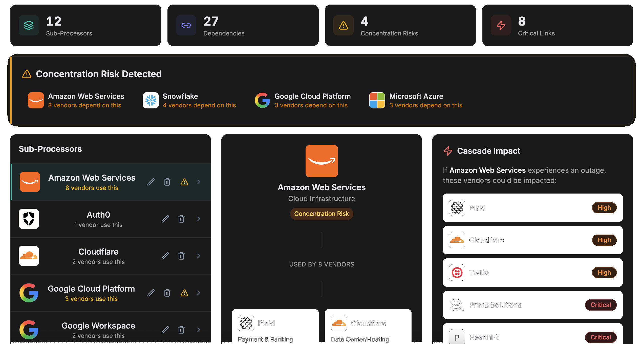Click the Plaid logo in Cascade Impact
The height and width of the screenshot is (344, 644).
coord(457,208)
